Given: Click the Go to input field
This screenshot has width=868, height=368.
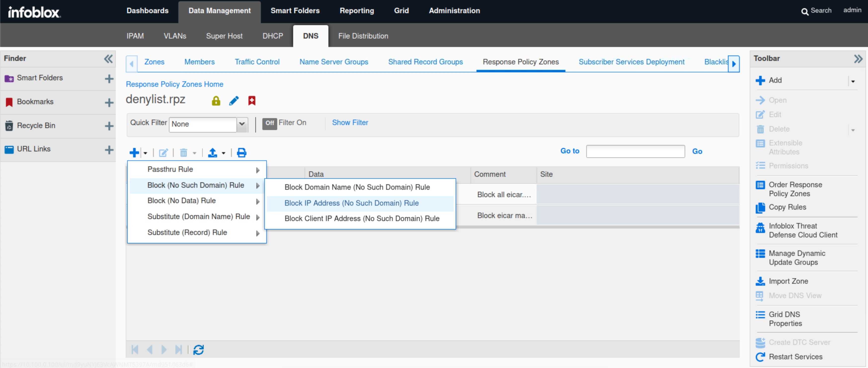Looking at the screenshot, I should (635, 151).
